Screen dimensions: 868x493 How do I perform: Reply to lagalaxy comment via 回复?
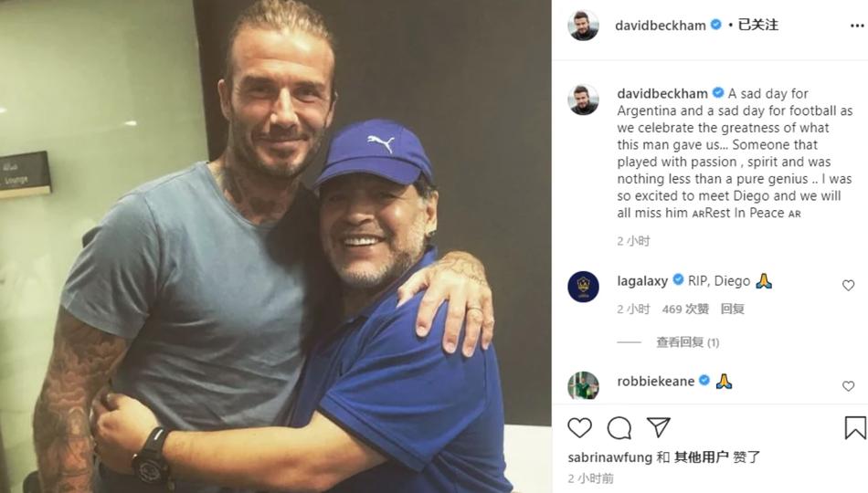click(732, 309)
